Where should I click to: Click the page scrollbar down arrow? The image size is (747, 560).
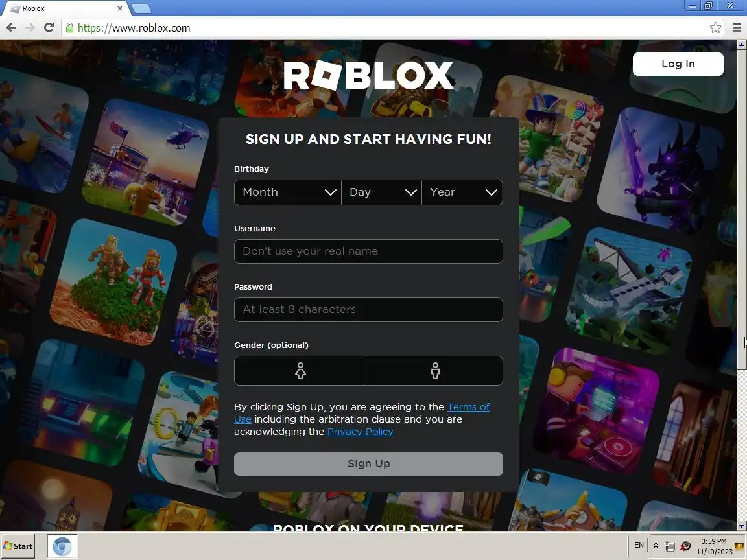741,526
